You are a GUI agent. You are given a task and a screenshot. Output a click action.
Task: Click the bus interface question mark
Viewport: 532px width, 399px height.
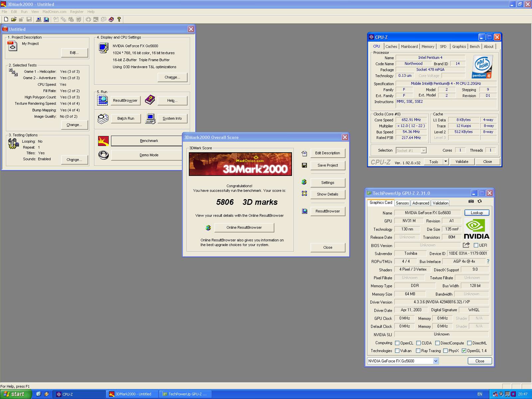pos(488,261)
